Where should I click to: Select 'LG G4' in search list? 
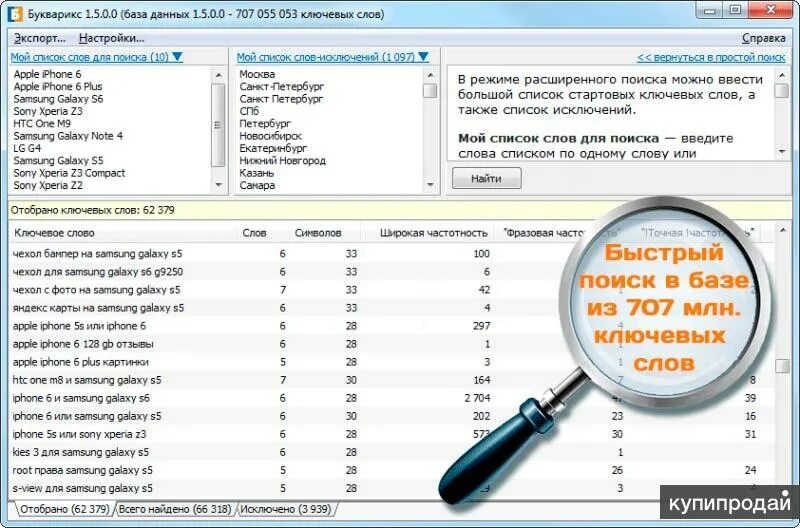point(27,148)
